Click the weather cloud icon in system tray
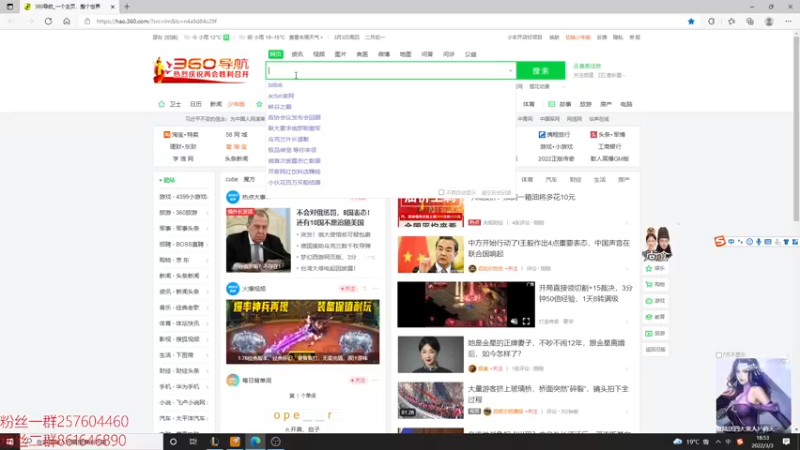800x450 pixels. 677,441
